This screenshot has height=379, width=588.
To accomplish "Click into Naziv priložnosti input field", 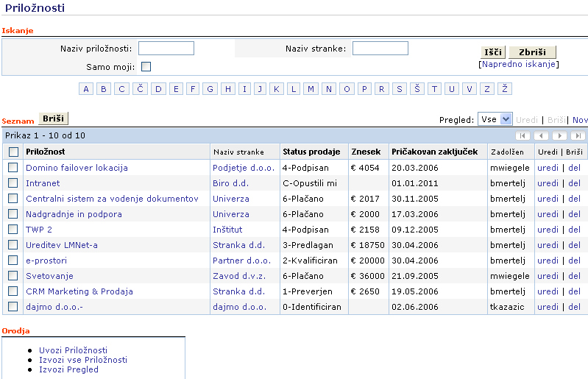I will (x=166, y=49).
